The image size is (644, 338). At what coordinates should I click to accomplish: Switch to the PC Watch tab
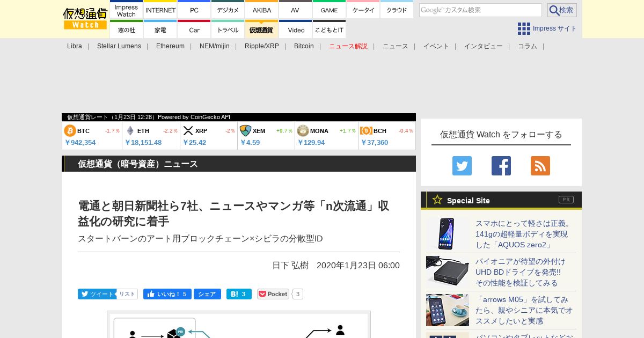(x=194, y=10)
